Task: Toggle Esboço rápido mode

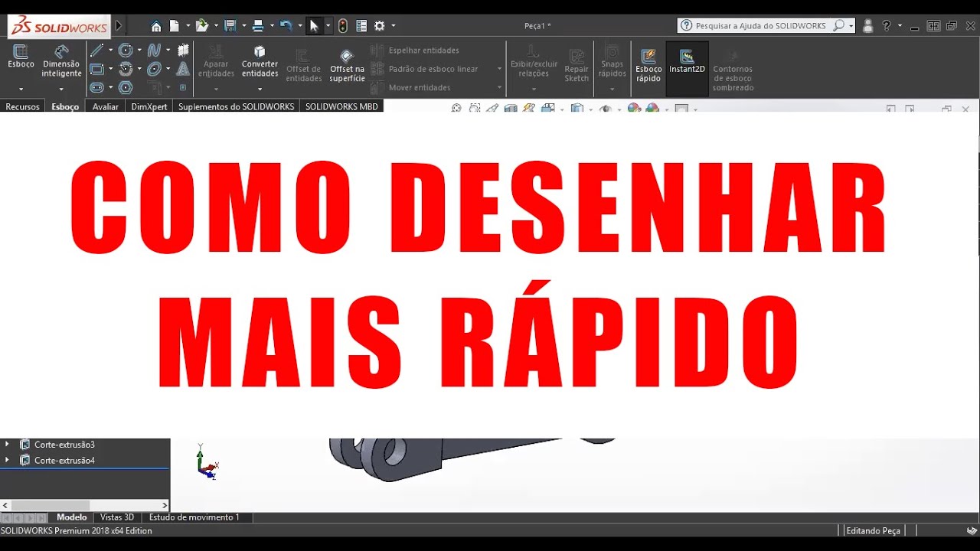Action: click(648, 65)
